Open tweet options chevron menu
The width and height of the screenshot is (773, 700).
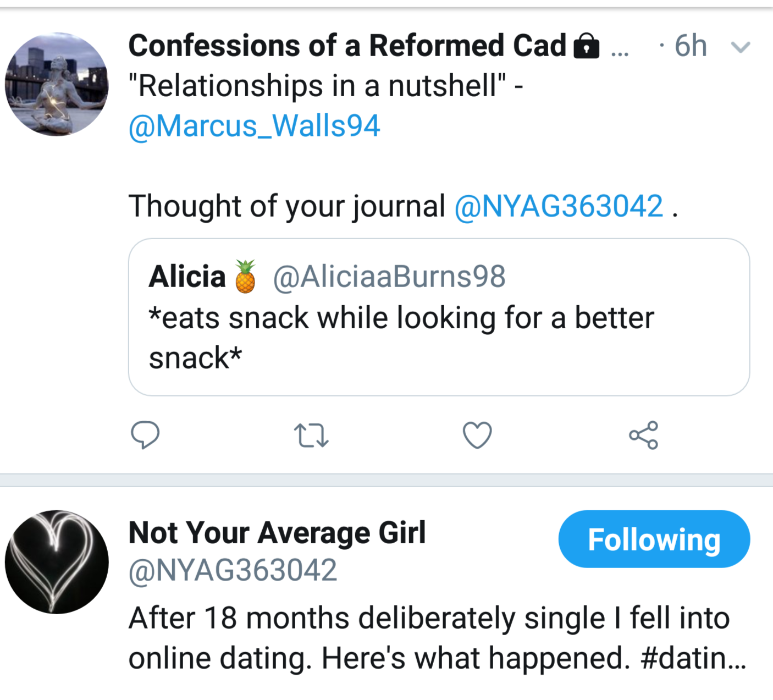pyautogui.click(x=741, y=47)
